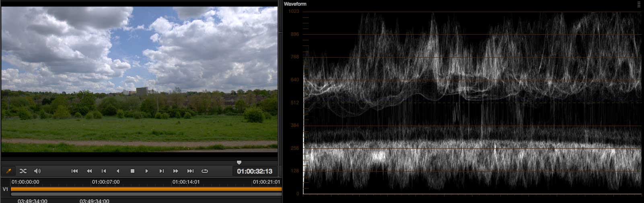The image size is (644, 203).
Task: Click the 384 waveform scale label
Action: [x=295, y=125]
